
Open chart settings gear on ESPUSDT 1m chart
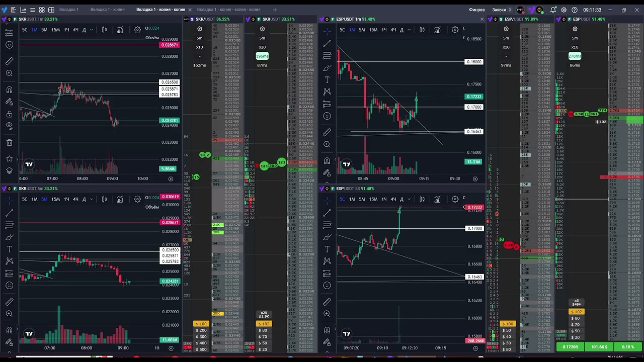(455, 30)
